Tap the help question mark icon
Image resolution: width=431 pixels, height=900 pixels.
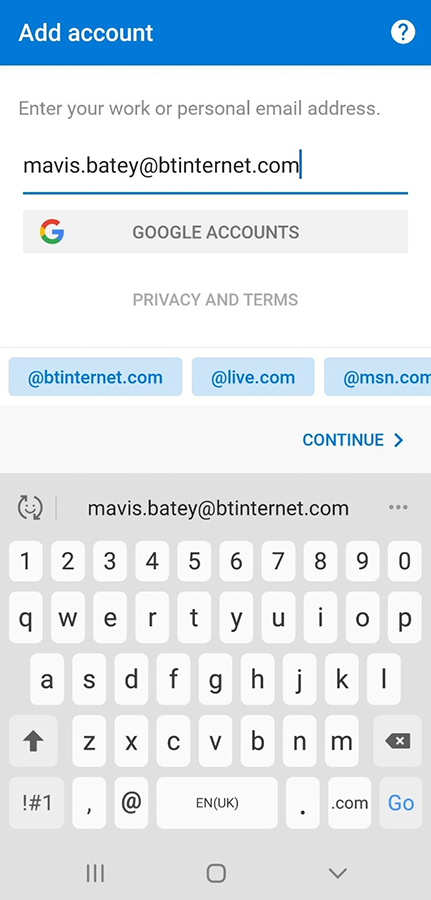point(403,32)
